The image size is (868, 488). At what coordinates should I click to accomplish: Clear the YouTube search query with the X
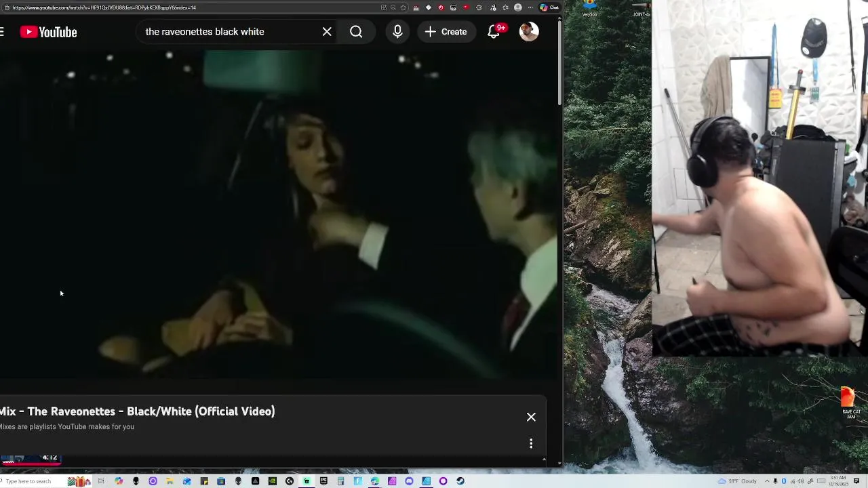[327, 32]
